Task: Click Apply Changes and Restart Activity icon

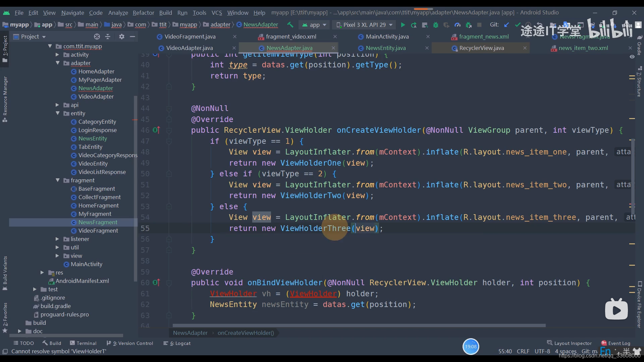Action: coord(414,25)
